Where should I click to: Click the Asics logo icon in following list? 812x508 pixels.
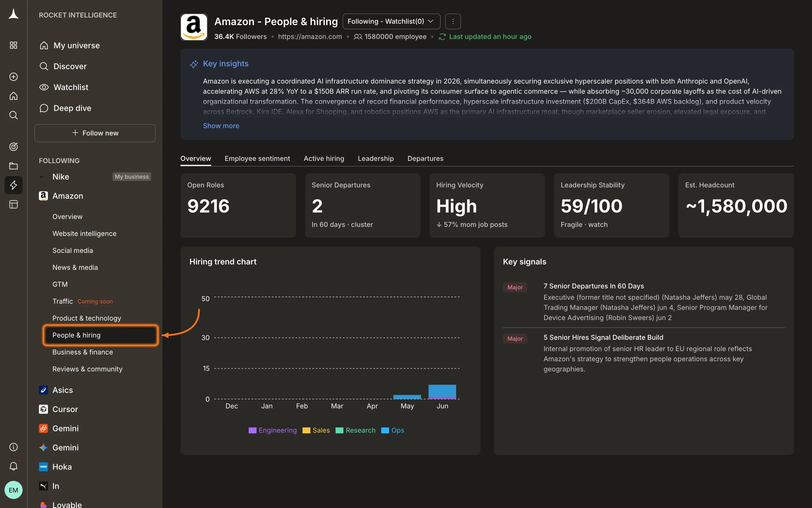43,390
